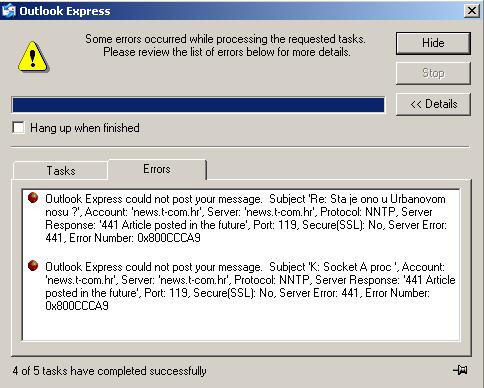Click the '4 of 5 tasks' status text

coord(109,371)
